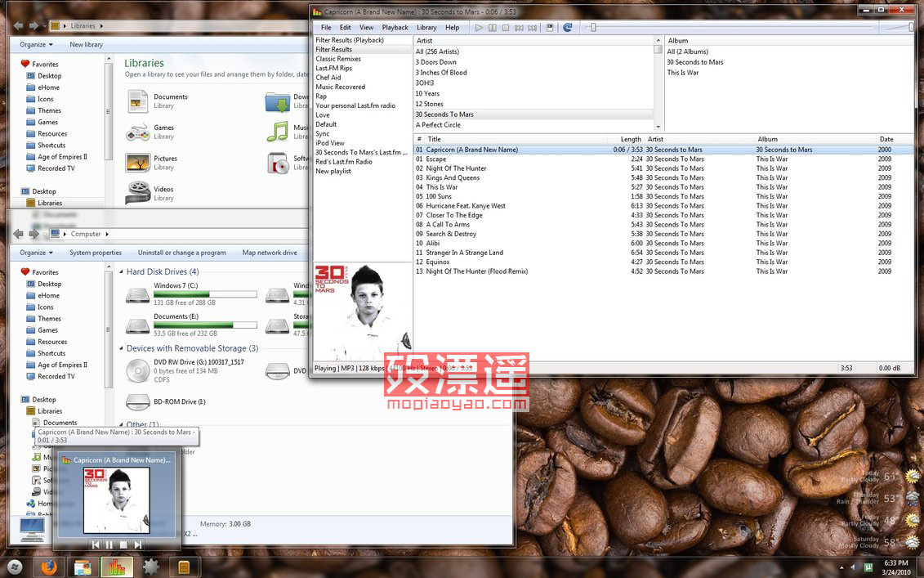Image resolution: width=924 pixels, height=578 pixels.
Task: Select the track Kings And Queens
Action: coord(453,178)
